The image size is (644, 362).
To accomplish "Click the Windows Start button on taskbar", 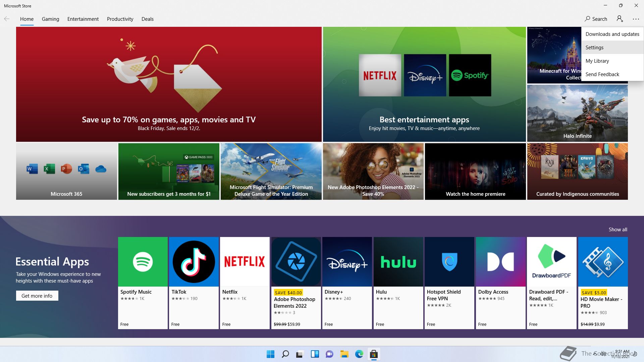I will point(270,354).
